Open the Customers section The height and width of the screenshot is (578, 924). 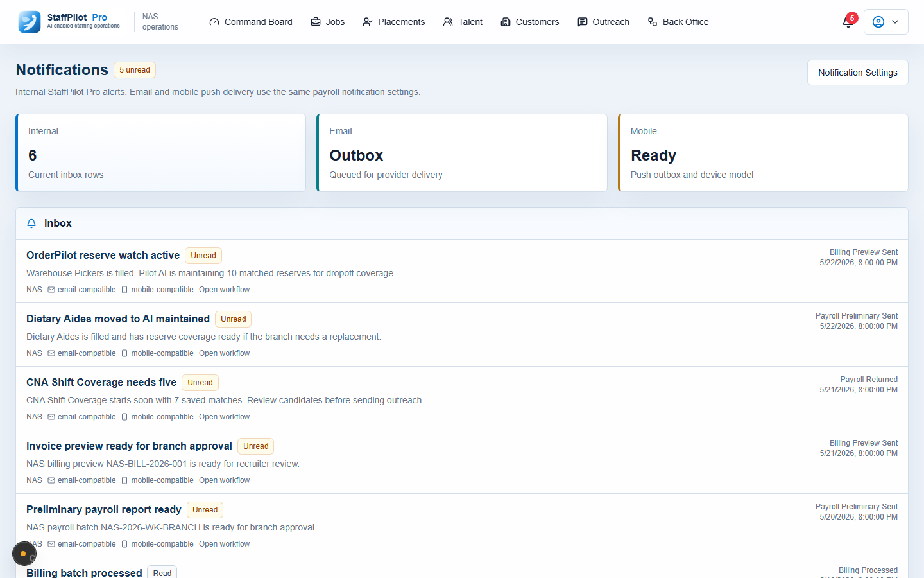[530, 22]
